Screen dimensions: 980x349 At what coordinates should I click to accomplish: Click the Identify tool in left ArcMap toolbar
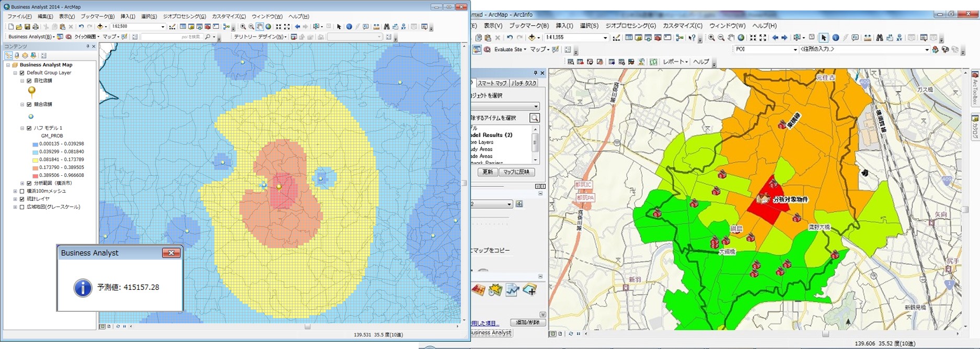point(349,27)
